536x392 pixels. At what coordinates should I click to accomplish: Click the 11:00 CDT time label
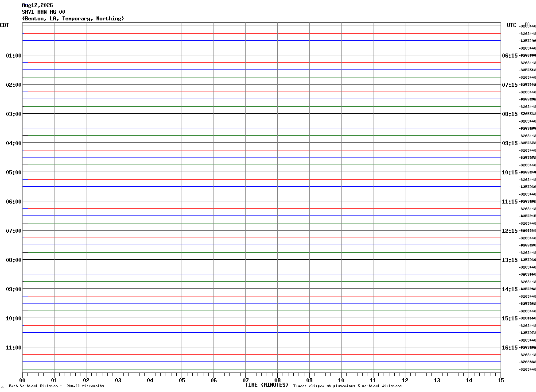point(14,347)
